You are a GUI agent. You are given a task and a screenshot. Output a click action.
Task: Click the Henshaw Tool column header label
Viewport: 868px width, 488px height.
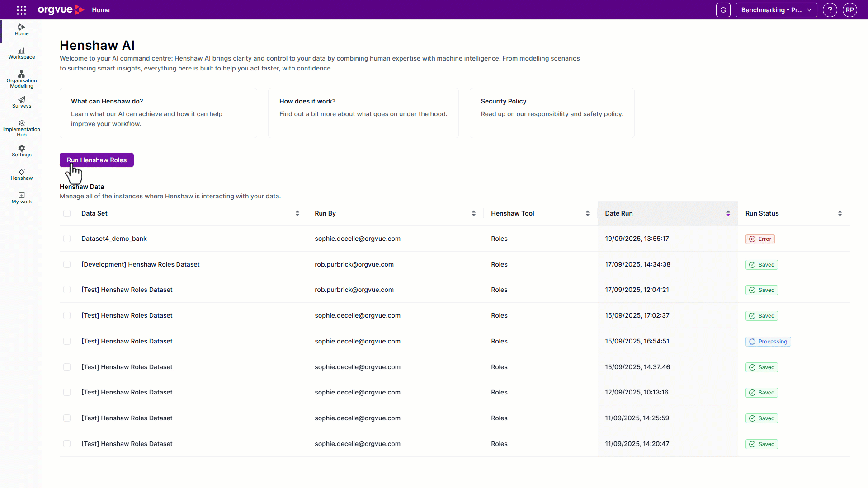(513, 213)
